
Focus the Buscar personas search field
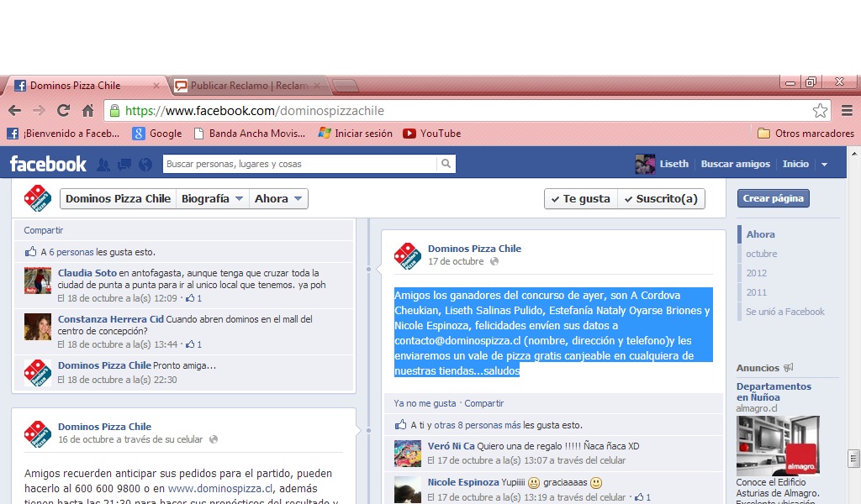[x=298, y=164]
